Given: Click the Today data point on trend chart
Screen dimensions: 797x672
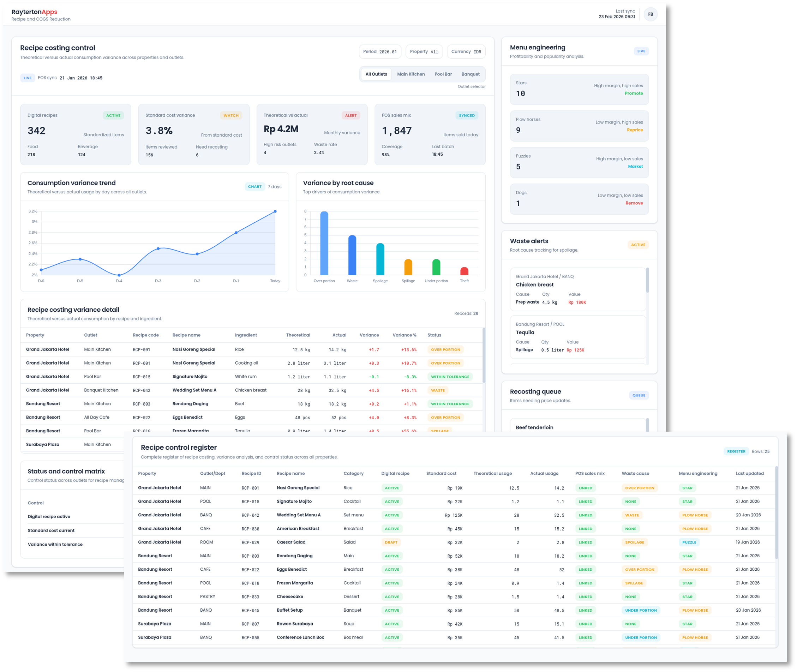Looking at the screenshot, I should 275,211.
